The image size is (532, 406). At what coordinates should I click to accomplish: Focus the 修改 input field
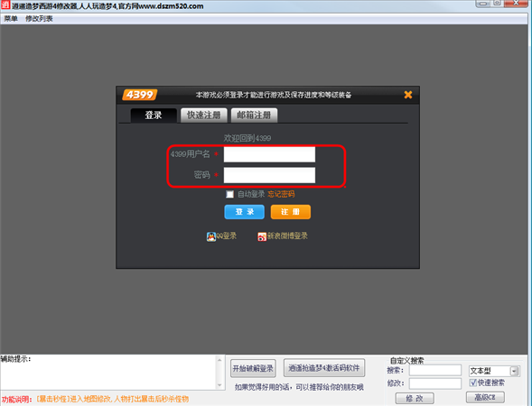point(435,383)
